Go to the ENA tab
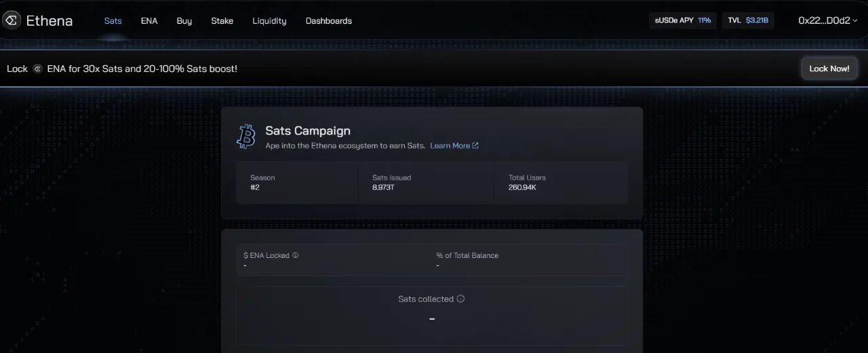 tap(149, 21)
